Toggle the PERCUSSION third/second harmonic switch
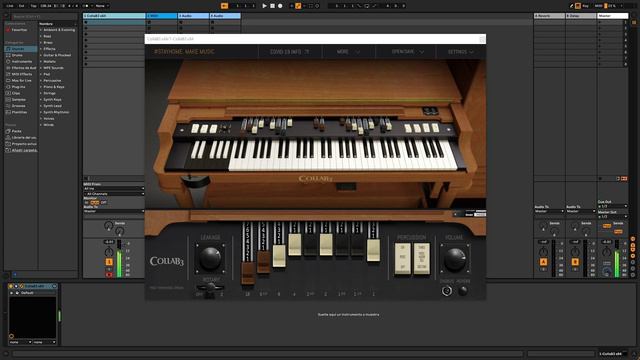The image size is (640, 360). tap(422, 259)
